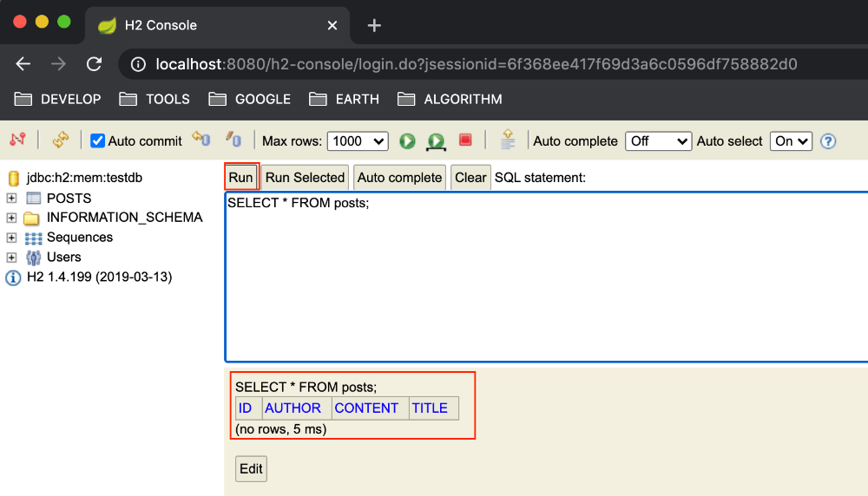Image resolution: width=868 pixels, height=496 pixels.
Task: Click the Edit button below results
Action: [x=252, y=469]
